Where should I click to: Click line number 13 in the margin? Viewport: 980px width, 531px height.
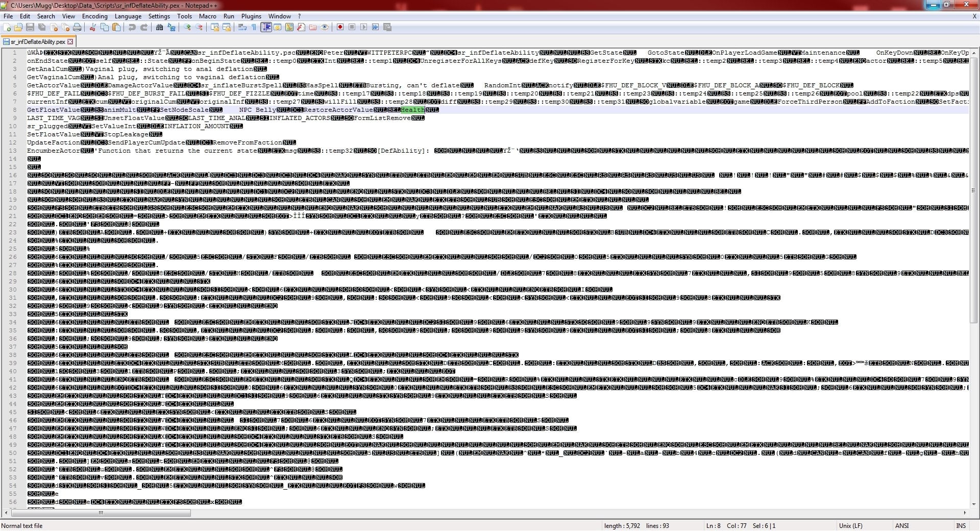13,151
